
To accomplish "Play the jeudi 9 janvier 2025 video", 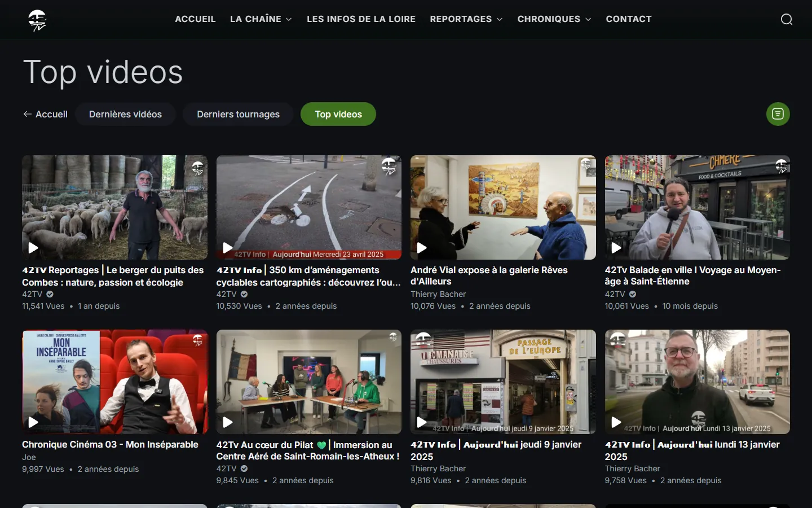I will click(422, 422).
